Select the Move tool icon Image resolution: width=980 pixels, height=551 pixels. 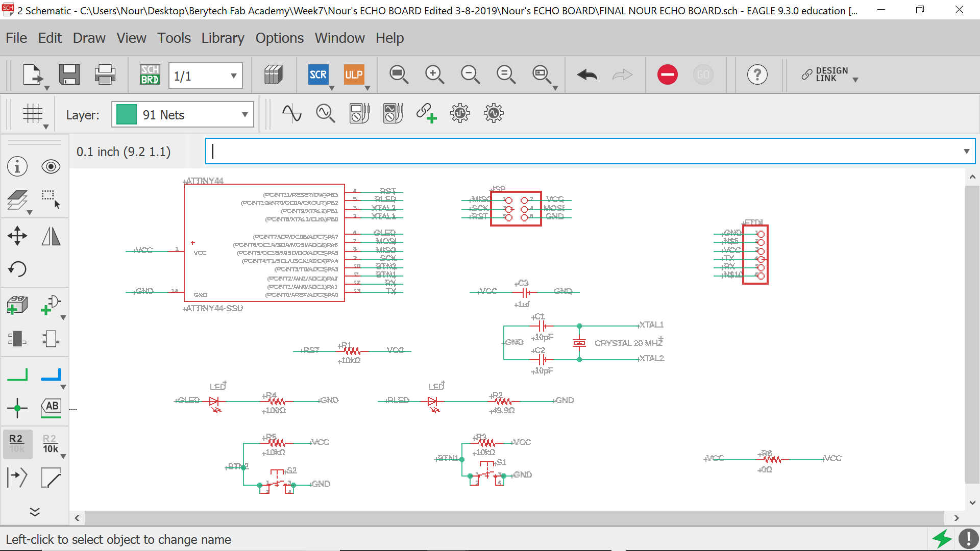(17, 236)
